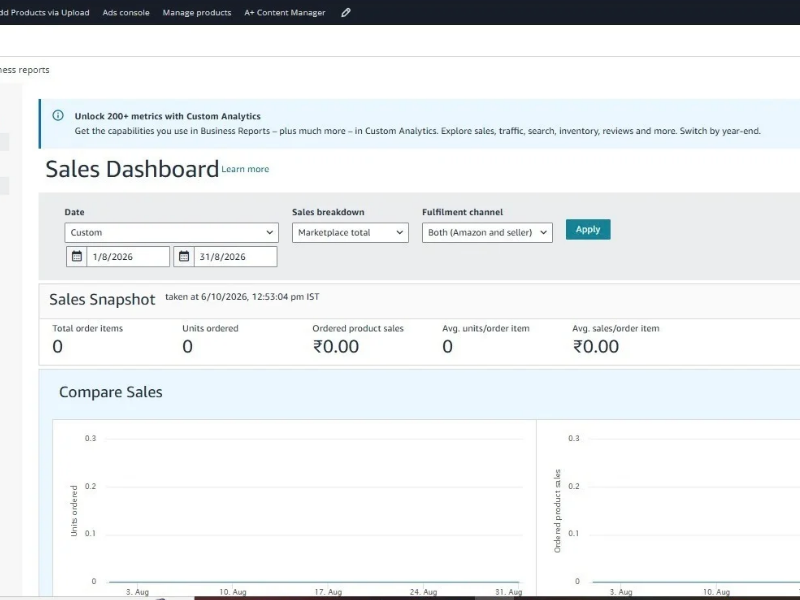Click the Sales Snapshot heading
This screenshot has width=800, height=600.
pos(102,299)
